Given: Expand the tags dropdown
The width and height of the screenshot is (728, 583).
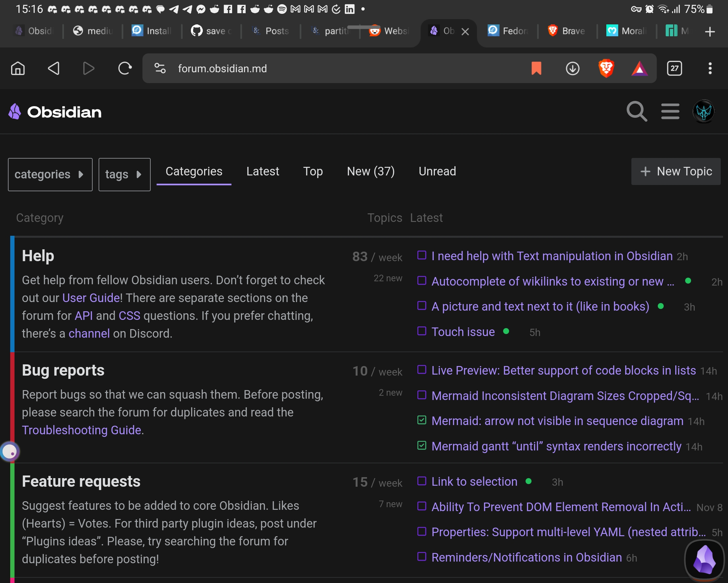Looking at the screenshot, I should click(x=124, y=174).
